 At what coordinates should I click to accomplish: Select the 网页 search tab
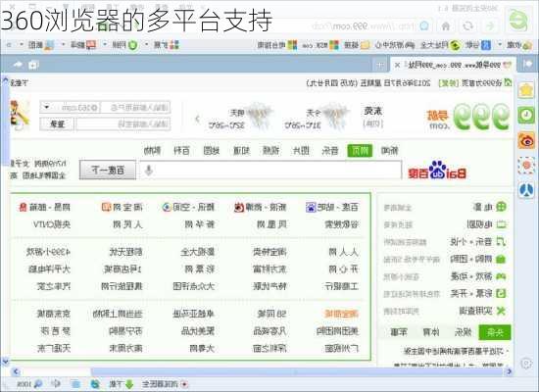click(x=360, y=150)
